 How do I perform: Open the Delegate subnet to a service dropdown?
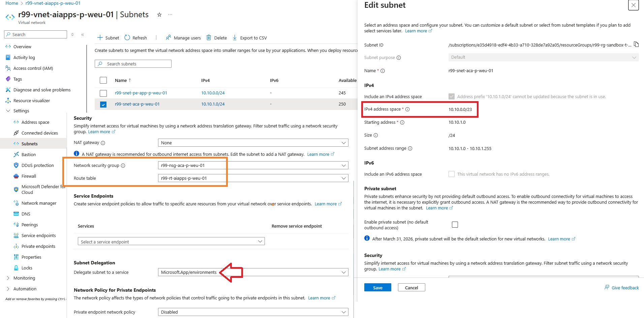[x=252, y=272]
